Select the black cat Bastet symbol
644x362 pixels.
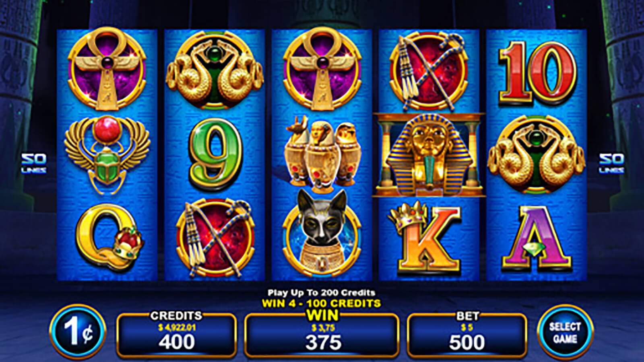(x=322, y=232)
